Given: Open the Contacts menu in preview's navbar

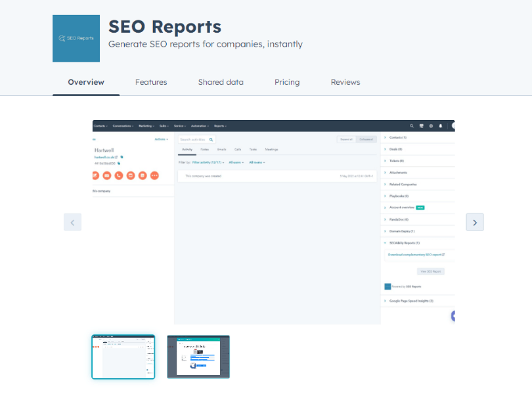Looking at the screenshot, I should tap(100, 126).
